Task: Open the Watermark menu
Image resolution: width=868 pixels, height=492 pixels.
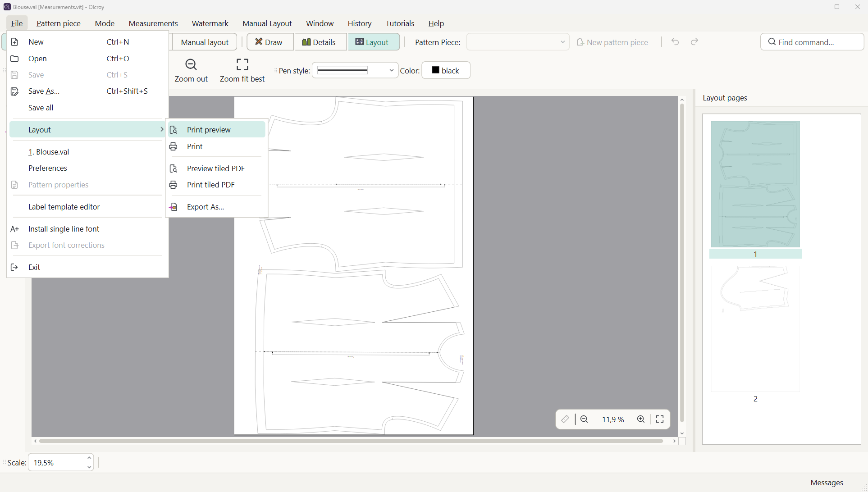Action: (x=210, y=23)
